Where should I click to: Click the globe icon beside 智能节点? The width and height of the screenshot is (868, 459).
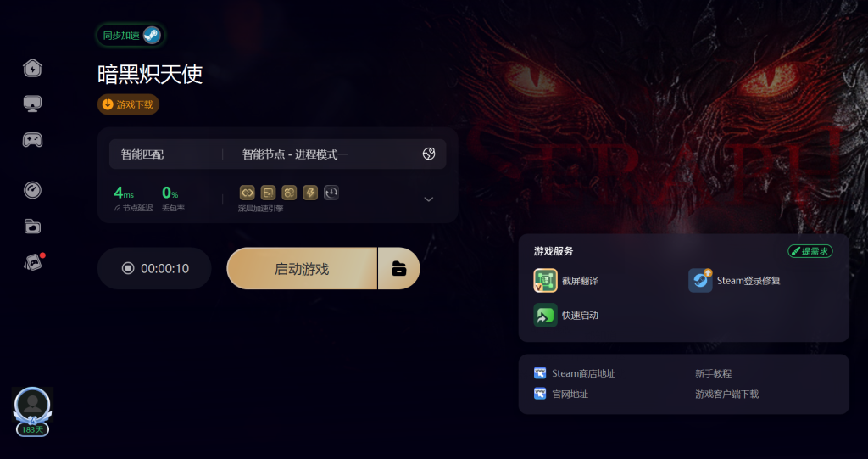click(x=428, y=154)
